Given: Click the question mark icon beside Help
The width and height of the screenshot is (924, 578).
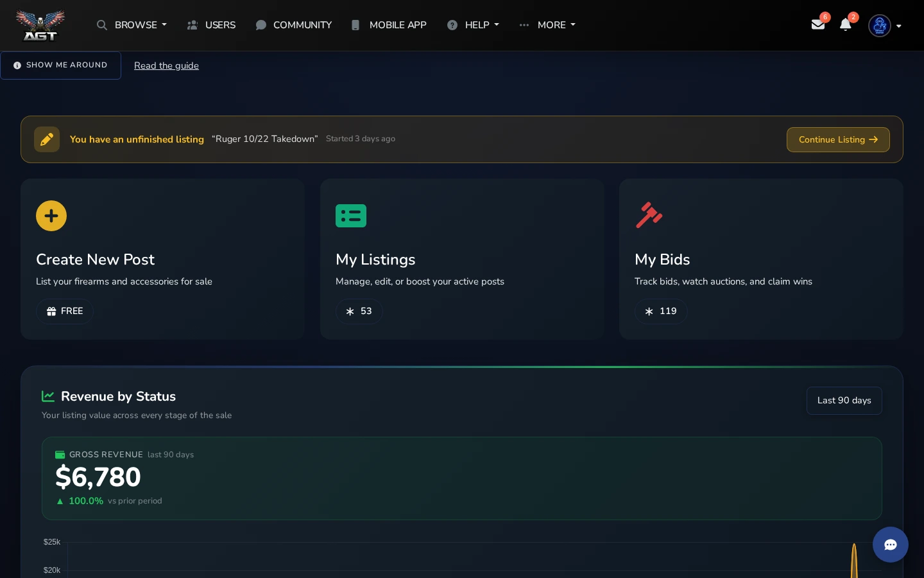Looking at the screenshot, I should (452, 25).
